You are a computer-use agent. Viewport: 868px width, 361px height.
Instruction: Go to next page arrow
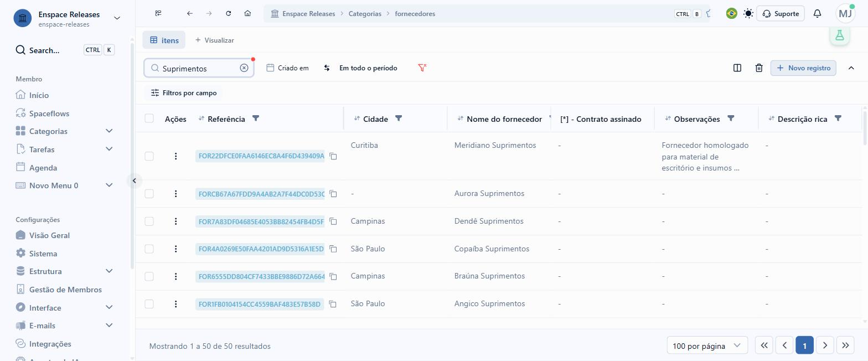pos(825,345)
